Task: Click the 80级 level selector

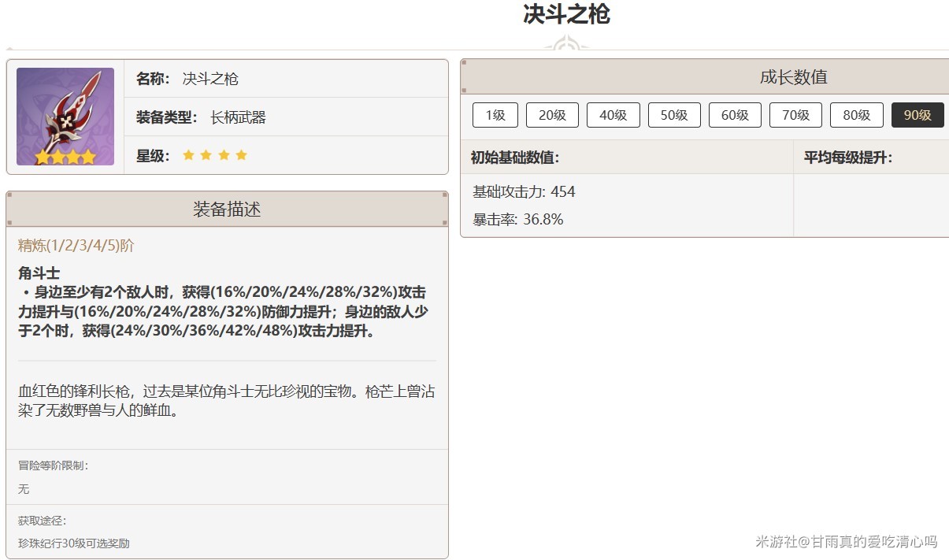Action: pos(857,115)
